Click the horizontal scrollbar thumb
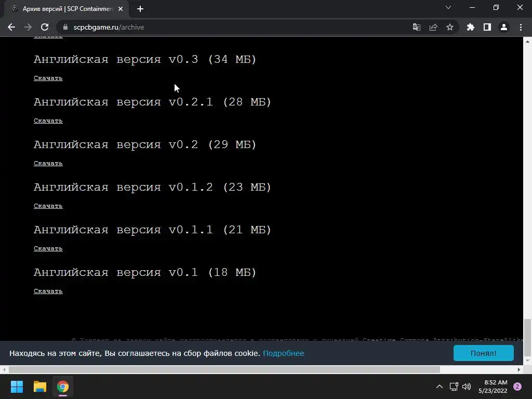The image size is (532, 399). coord(224,369)
